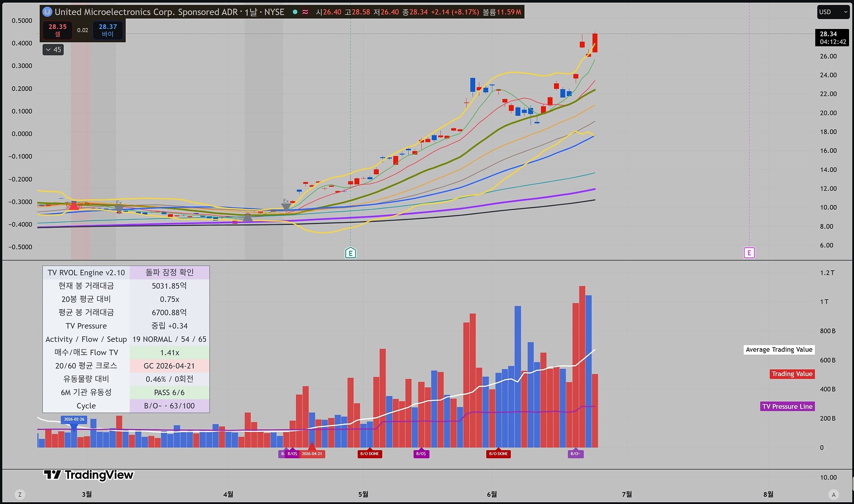Click the 20봉 평균 대비 row label
This screenshot has height=504, width=854.
tap(86, 299)
